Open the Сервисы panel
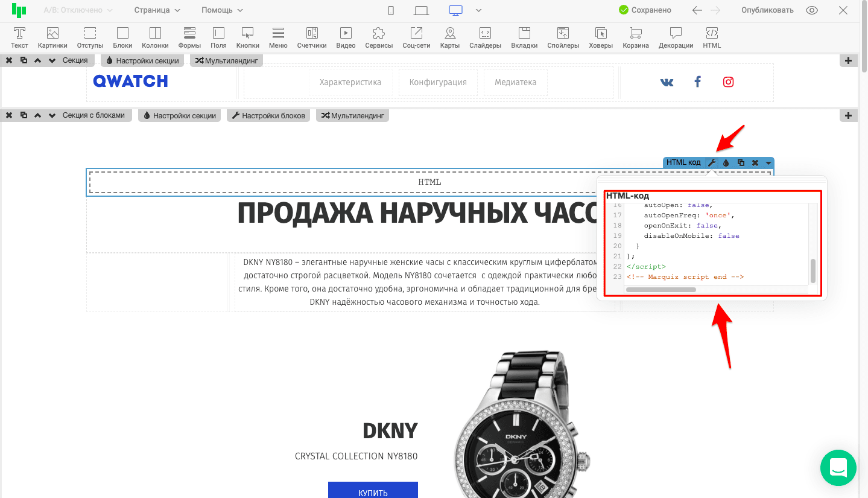Viewport: 868px width, 498px height. coord(379,37)
